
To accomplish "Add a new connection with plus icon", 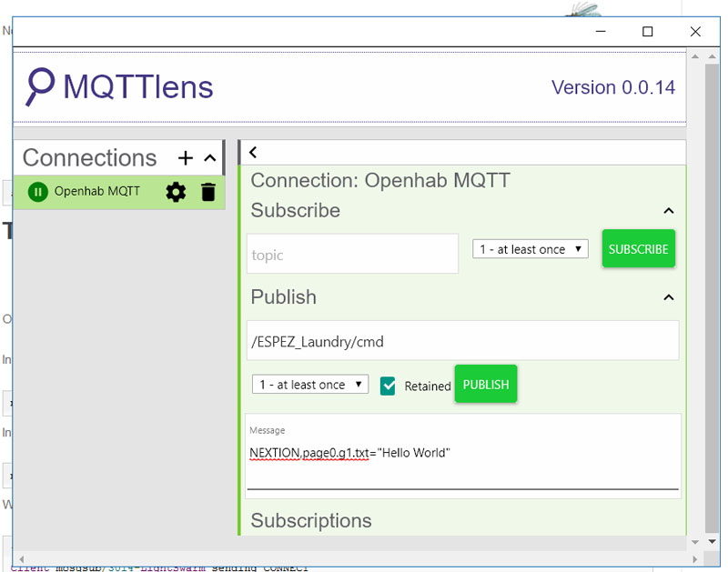I will pyautogui.click(x=186, y=158).
